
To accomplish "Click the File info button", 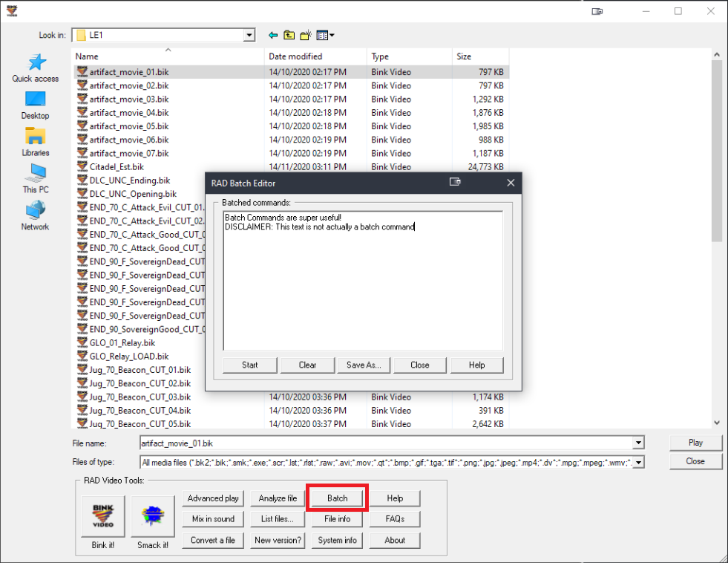I will click(x=338, y=519).
